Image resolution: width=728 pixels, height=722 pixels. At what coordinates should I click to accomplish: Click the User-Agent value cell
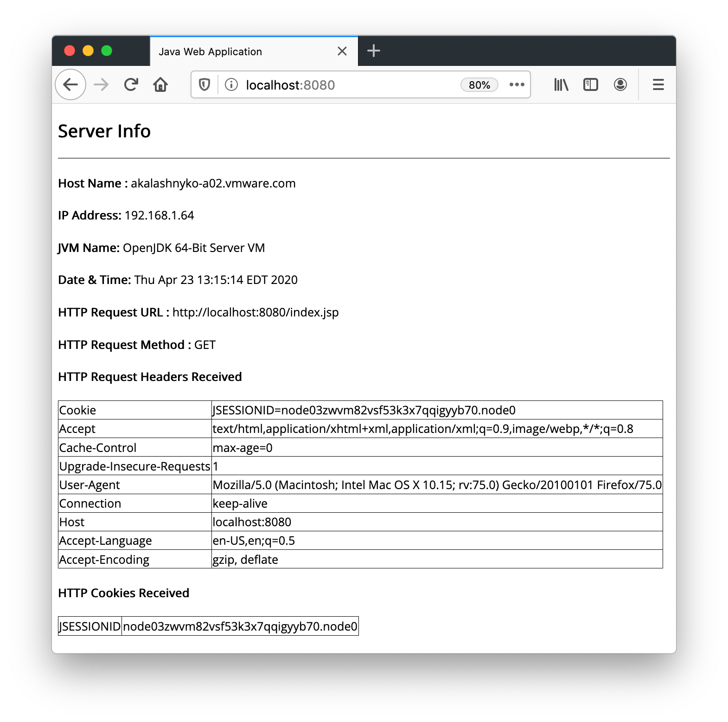[436, 485]
